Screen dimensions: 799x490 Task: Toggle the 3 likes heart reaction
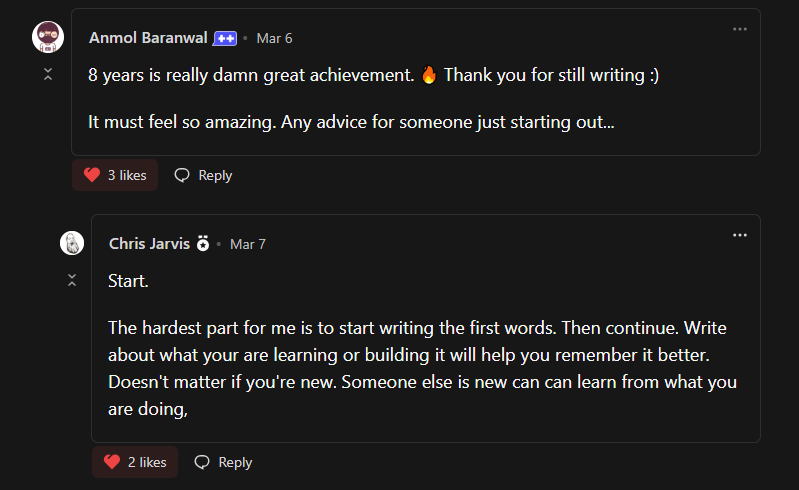click(x=115, y=175)
